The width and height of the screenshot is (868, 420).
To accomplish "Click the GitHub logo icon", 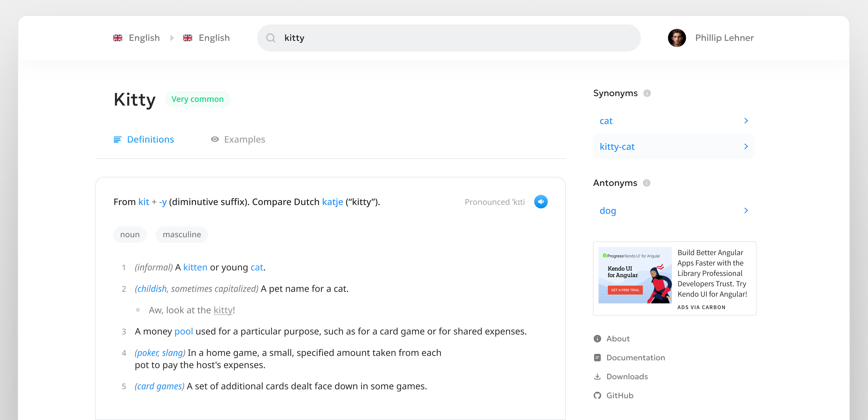I will pyautogui.click(x=597, y=395).
